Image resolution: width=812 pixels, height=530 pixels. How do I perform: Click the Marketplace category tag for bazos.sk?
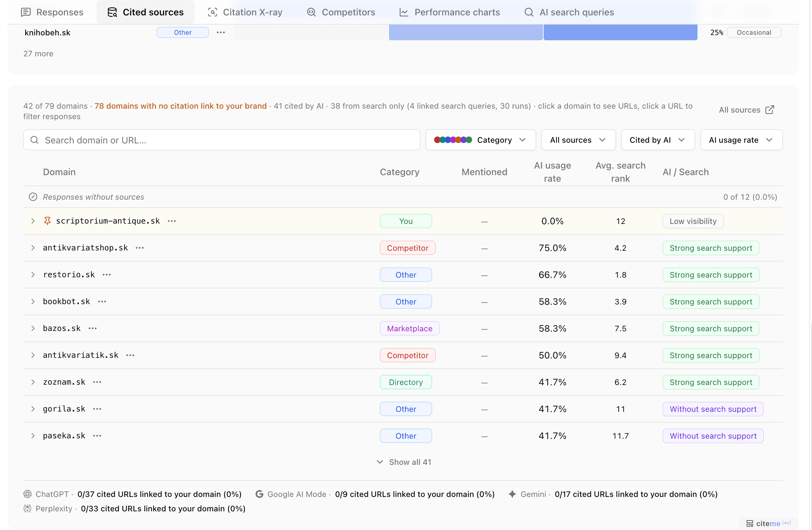click(x=410, y=328)
